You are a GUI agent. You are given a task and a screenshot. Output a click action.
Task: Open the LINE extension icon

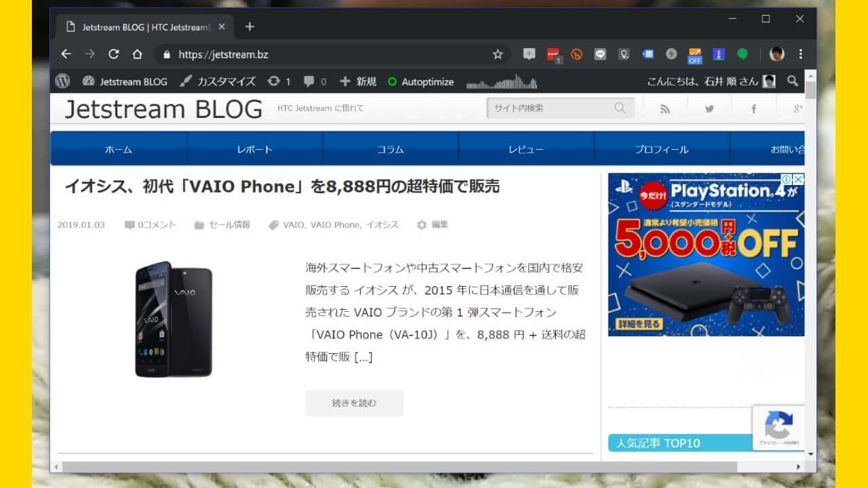click(x=600, y=54)
